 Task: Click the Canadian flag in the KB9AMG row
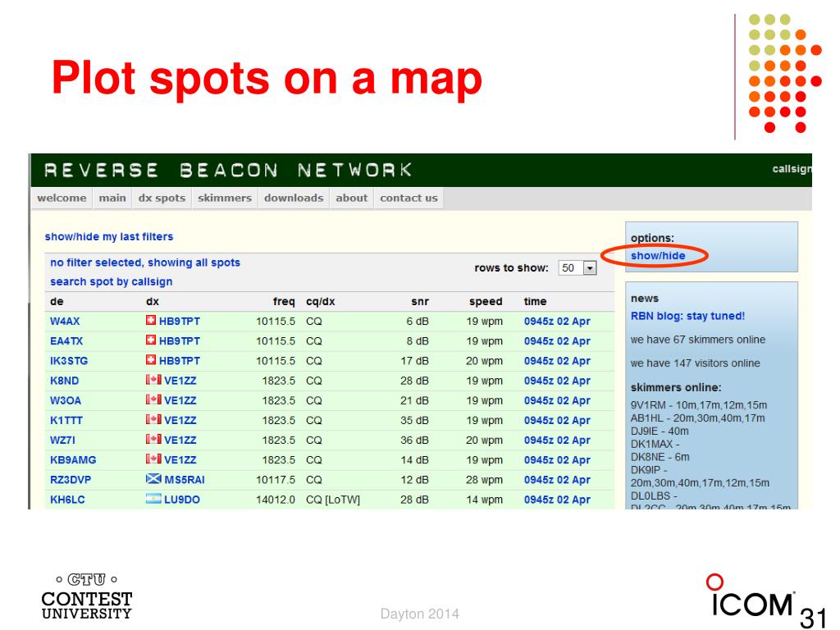pos(153,459)
